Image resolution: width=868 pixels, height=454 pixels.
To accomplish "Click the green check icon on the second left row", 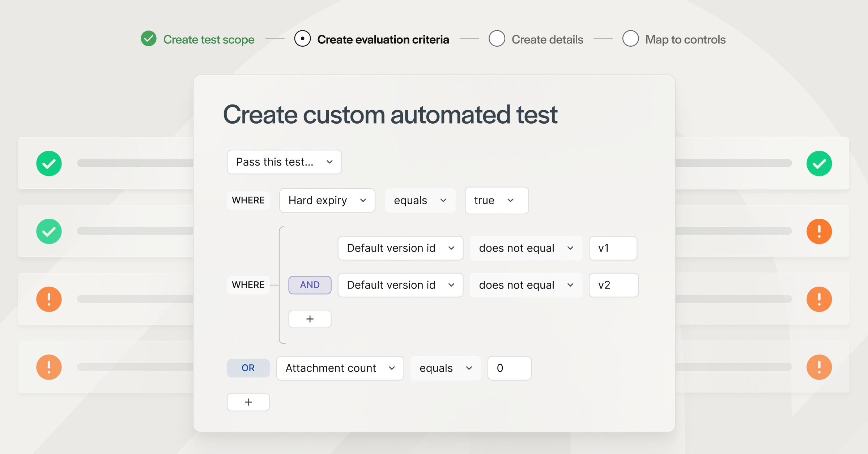I will 49,231.
